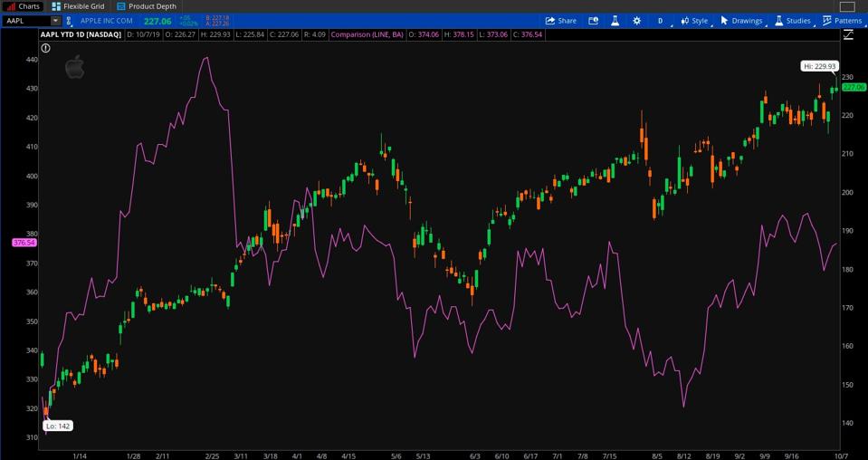Open the Drawings menu
Viewport: 868px width, 460px height.
pyautogui.click(x=742, y=21)
